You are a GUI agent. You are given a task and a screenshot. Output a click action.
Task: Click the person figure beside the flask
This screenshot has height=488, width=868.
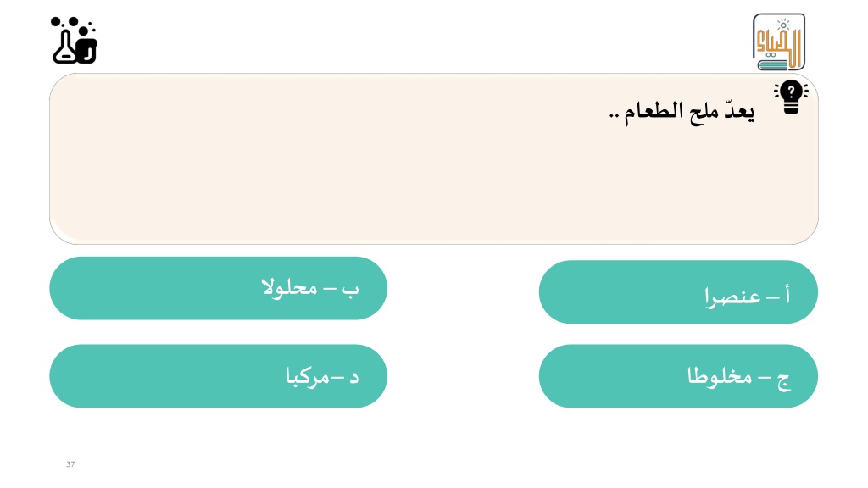click(87, 45)
